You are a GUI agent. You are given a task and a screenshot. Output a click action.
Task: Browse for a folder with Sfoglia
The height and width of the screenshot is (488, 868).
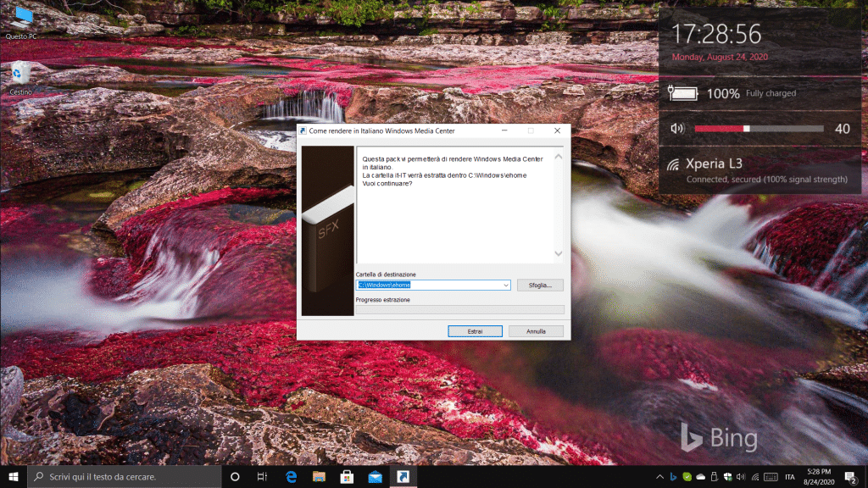pos(540,286)
